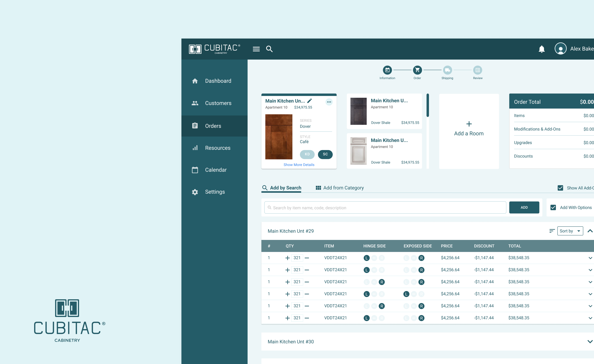Open Calendar in the sidebar
The width and height of the screenshot is (594, 364).
[x=214, y=170]
